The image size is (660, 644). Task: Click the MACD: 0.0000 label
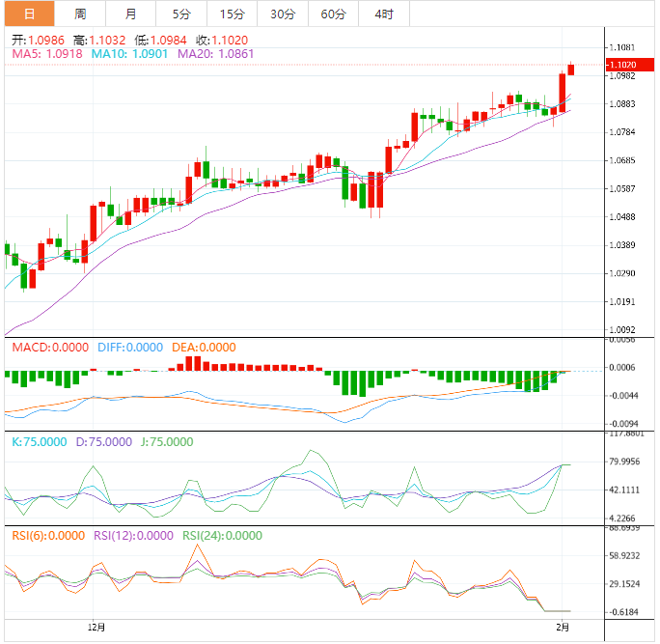tap(49, 348)
